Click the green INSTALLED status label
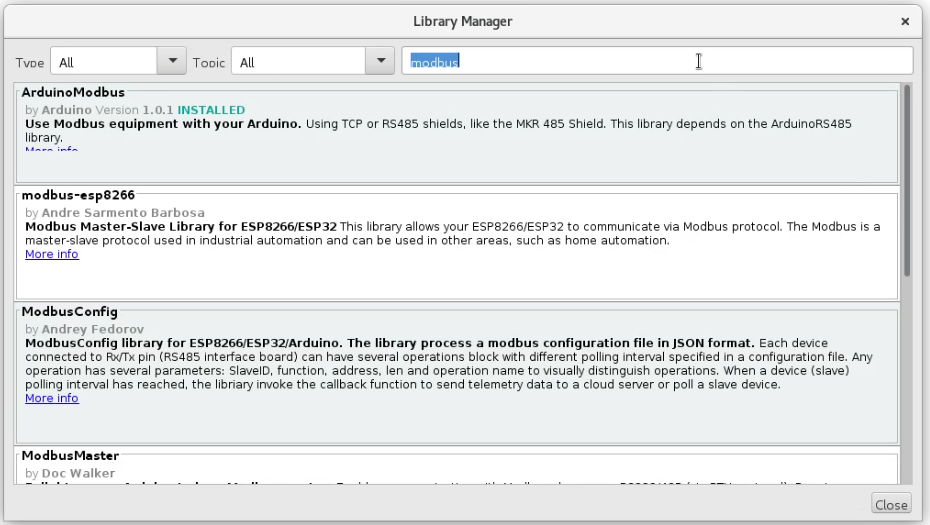This screenshot has width=930, height=525. point(211,110)
